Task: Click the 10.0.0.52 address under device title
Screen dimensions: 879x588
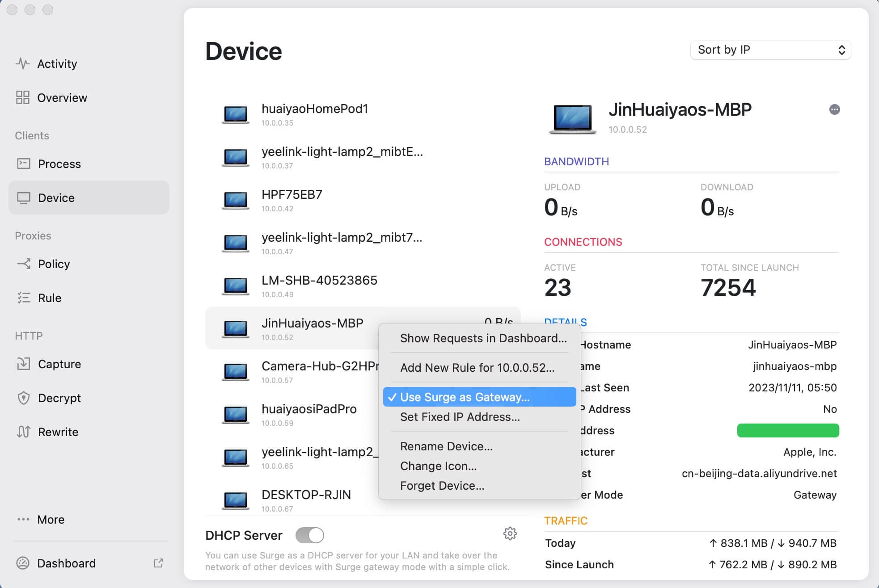Action: pos(627,130)
